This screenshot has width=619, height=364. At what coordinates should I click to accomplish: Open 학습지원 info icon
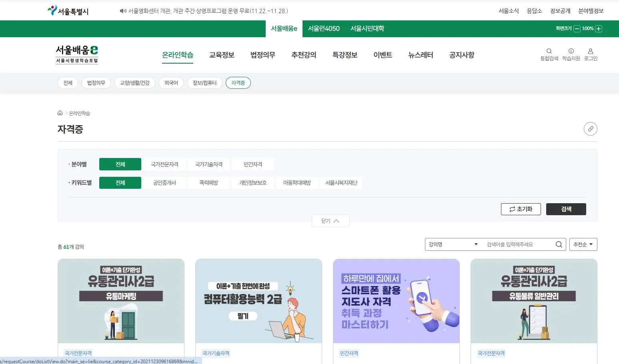(x=571, y=51)
